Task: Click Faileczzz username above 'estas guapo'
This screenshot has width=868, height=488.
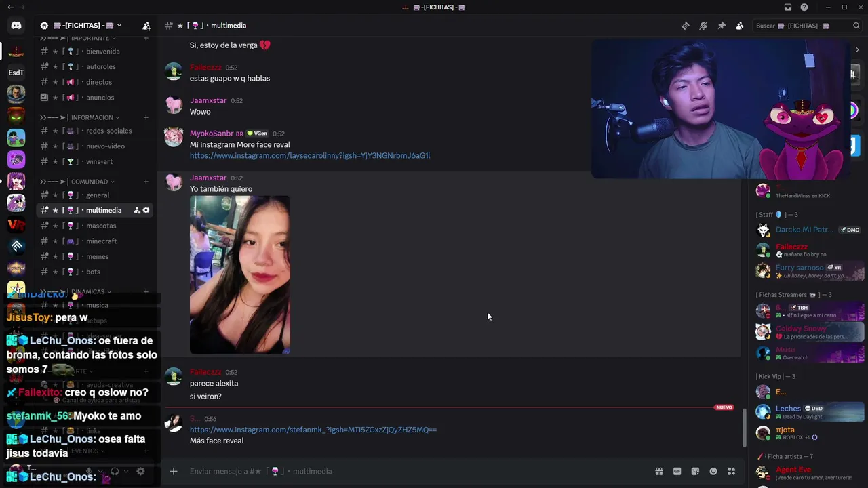Action: (x=205, y=68)
